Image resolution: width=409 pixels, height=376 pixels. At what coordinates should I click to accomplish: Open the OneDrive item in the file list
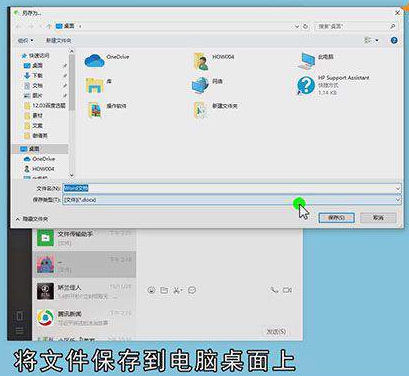point(107,61)
